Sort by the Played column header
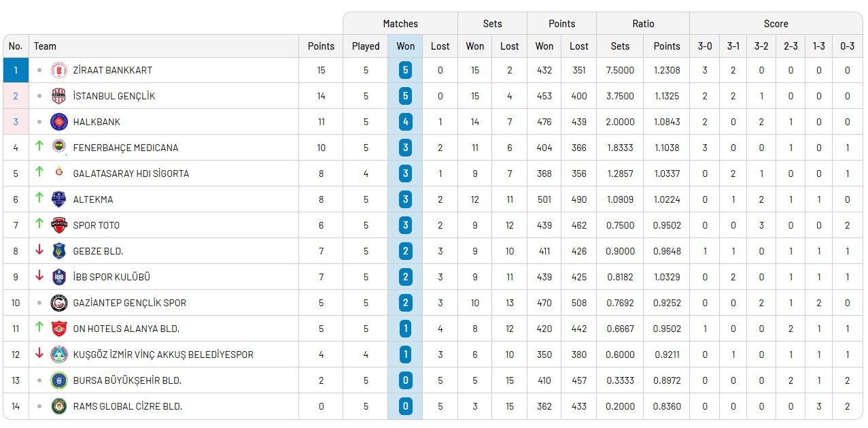 366,46
